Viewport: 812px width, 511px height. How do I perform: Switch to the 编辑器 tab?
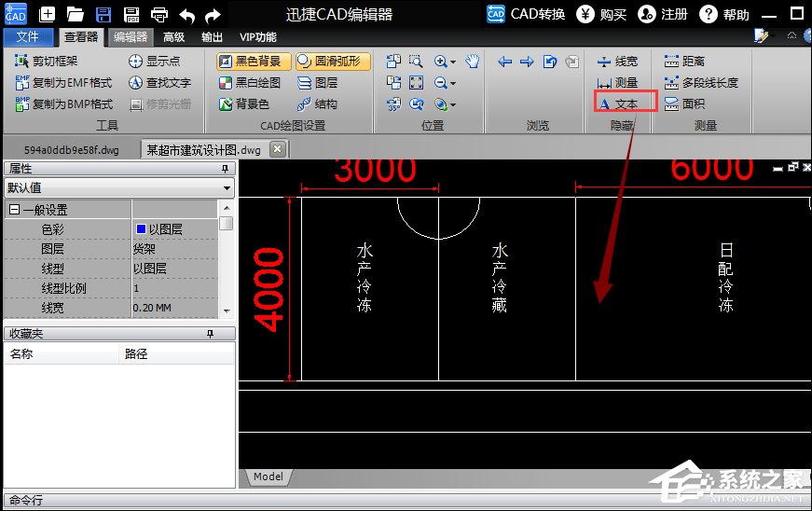tap(131, 36)
